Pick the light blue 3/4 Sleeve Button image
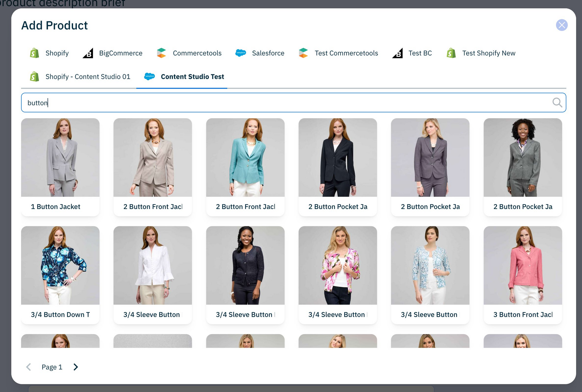The image size is (582, 392). 430,265
